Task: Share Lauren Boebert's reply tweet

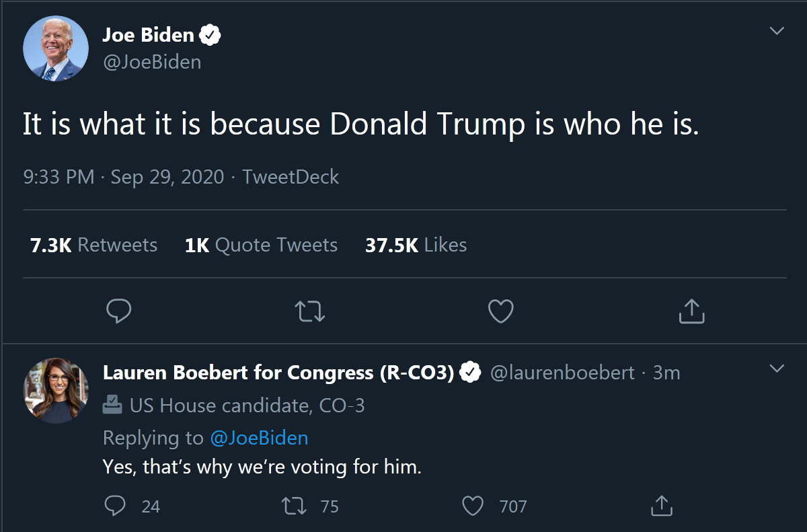Action: coord(661,506)
